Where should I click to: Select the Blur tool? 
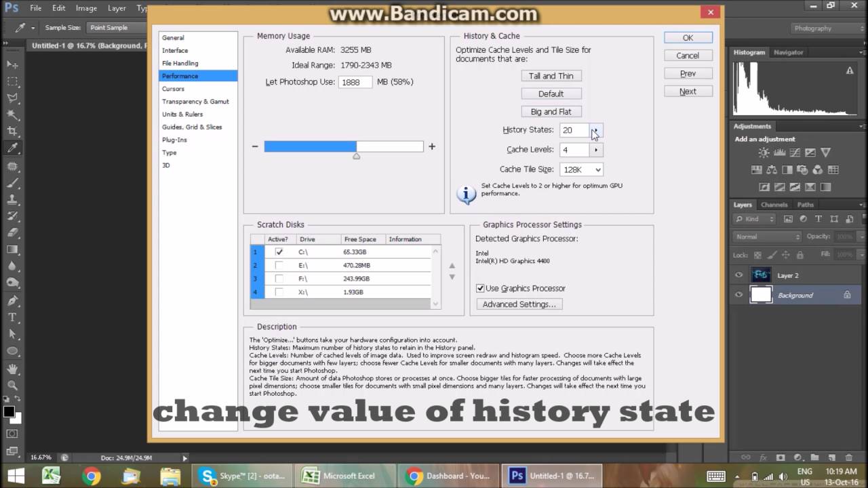[12, 266]
